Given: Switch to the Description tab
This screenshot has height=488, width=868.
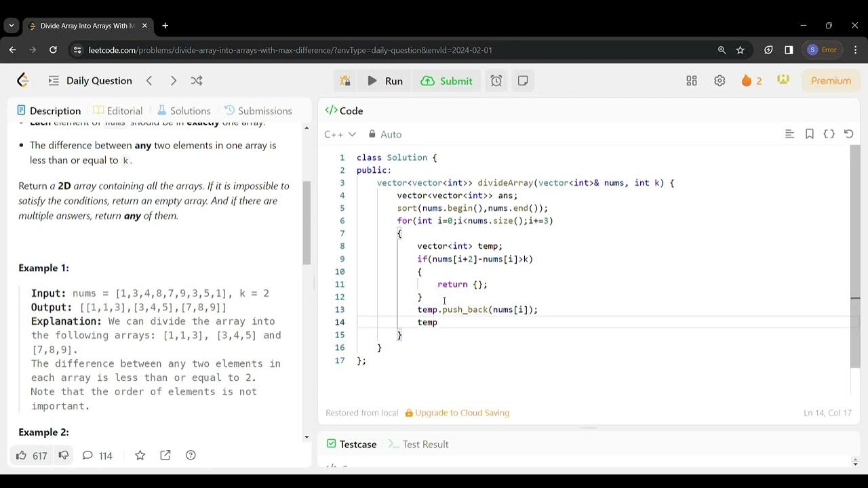Looking at the screenshot, I should click(x=49, y=110).
